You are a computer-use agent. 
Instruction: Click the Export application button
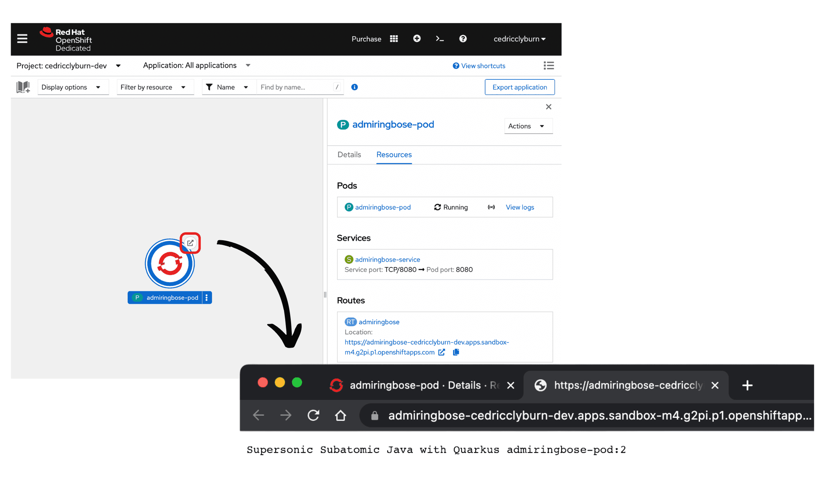[x=519, y=87]
